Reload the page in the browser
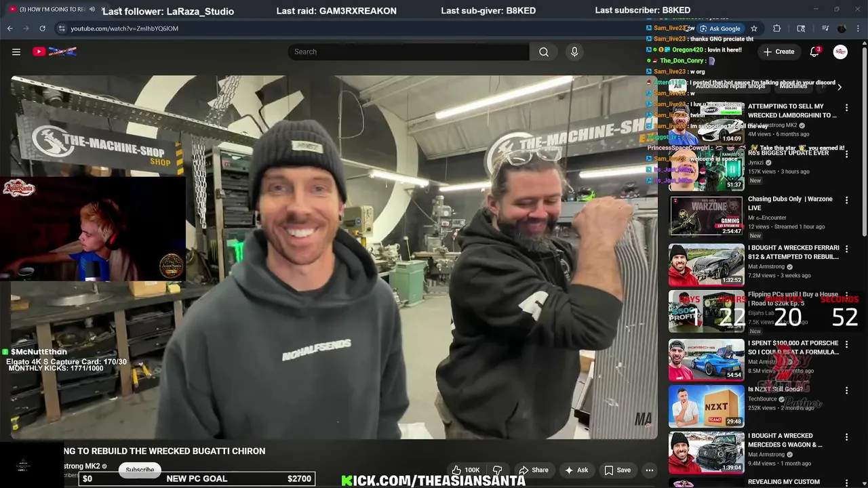This screenshot has width=868, height=488. pyautogui.click(x=42, y=28)
